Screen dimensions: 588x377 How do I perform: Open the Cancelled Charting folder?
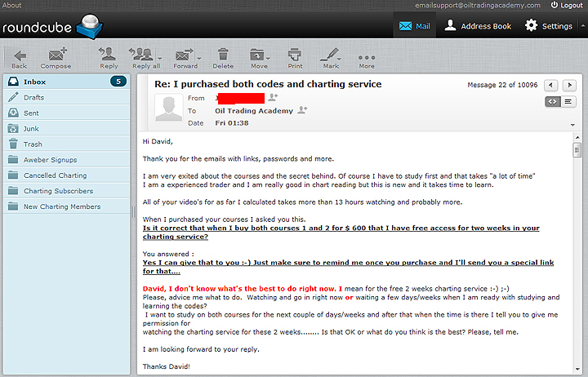click(67, 175)
